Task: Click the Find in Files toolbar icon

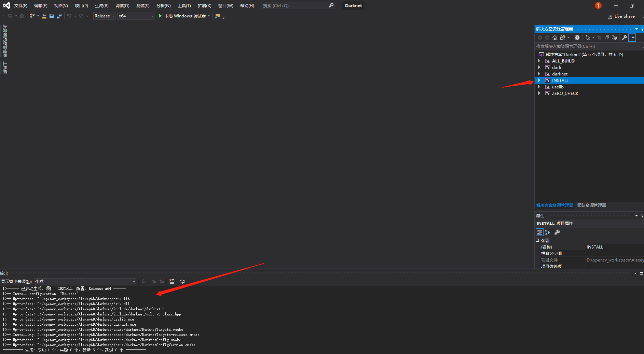Action: [217, 16]
